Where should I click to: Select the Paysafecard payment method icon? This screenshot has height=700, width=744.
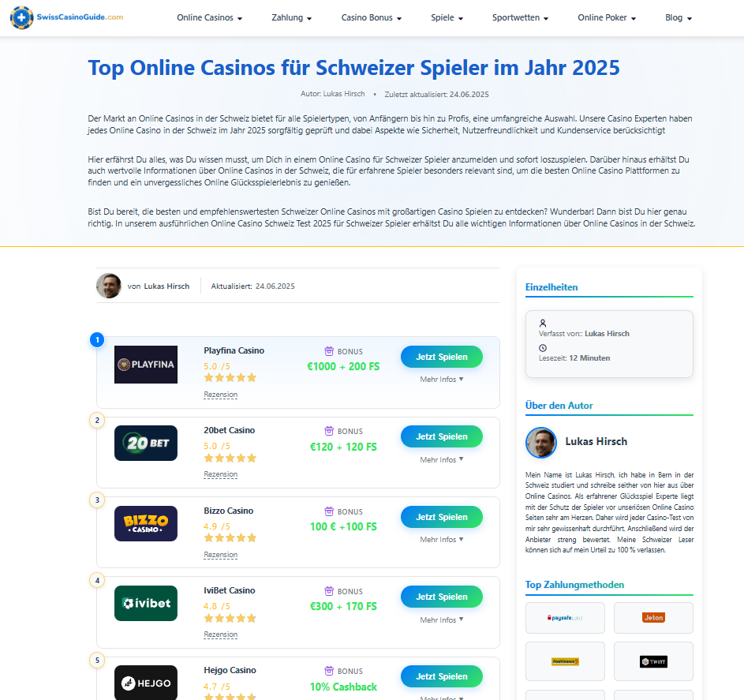pos(565,618)
